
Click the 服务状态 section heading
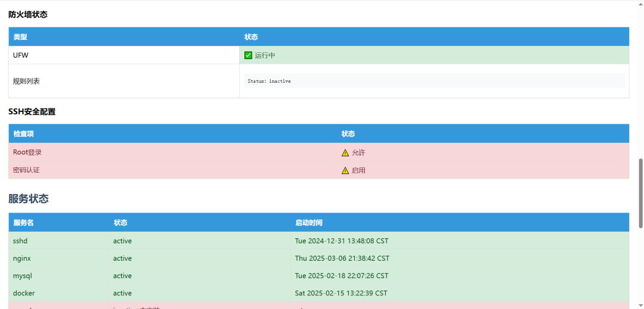[x=29, y=199]
